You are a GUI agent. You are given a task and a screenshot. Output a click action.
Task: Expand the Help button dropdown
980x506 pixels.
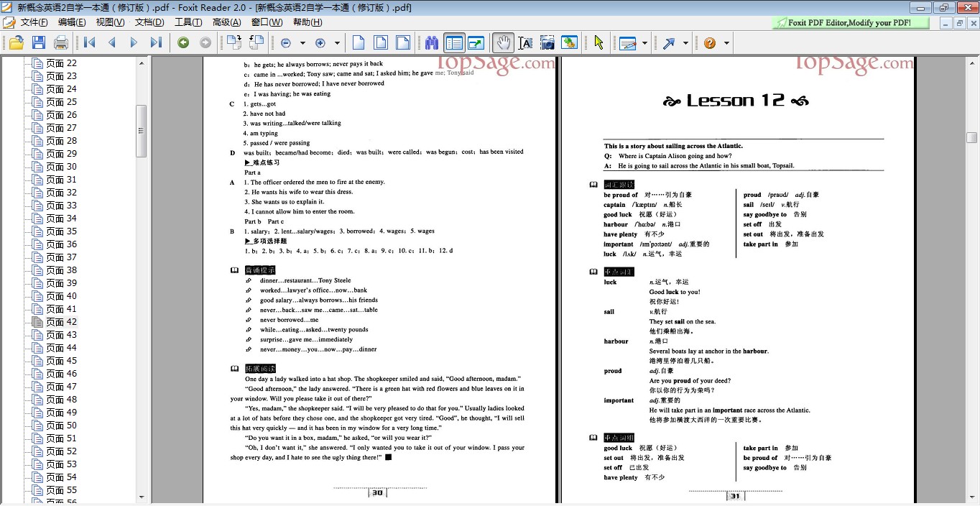point(726,43)
